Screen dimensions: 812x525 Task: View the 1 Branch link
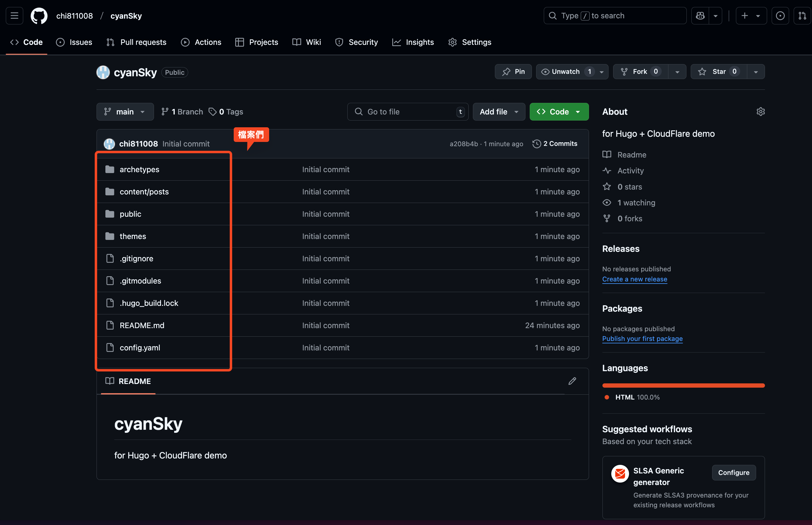(x=182, y=112)
